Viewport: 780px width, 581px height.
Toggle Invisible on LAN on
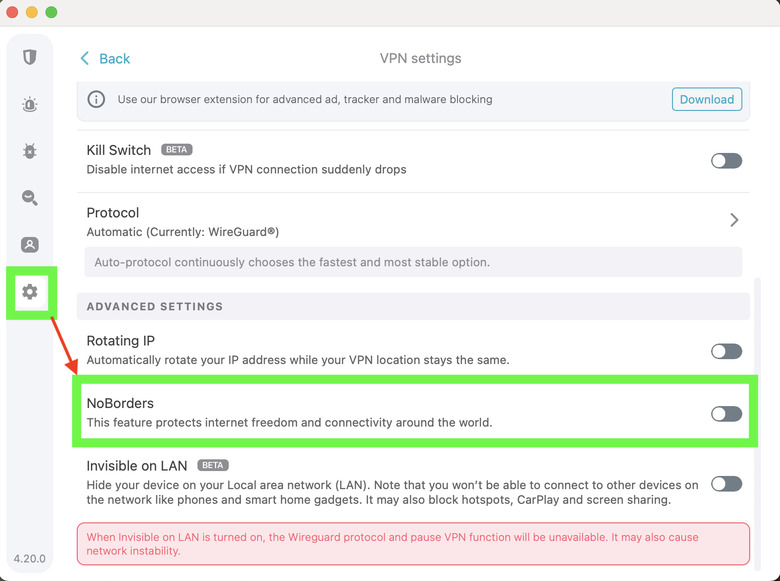click(x=726, y=484)
